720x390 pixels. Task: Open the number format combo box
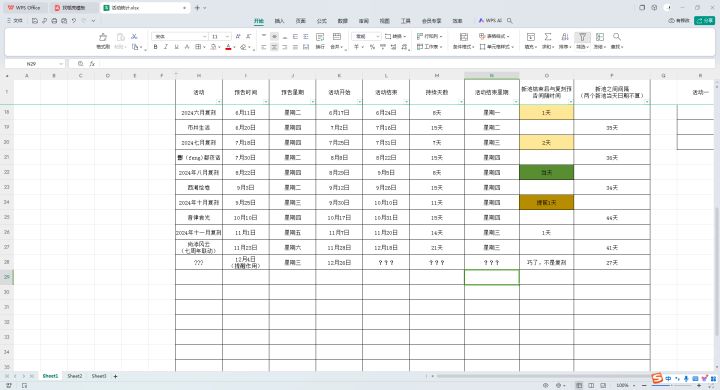point(366,36)
